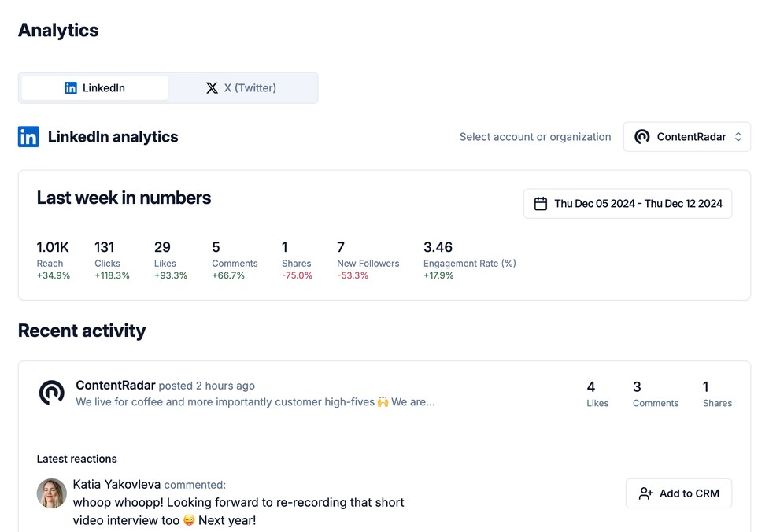Image resolution: width=769 pixels, height=532 pixels.
Task: Click the X logo icon in tab
Action: 212,88
